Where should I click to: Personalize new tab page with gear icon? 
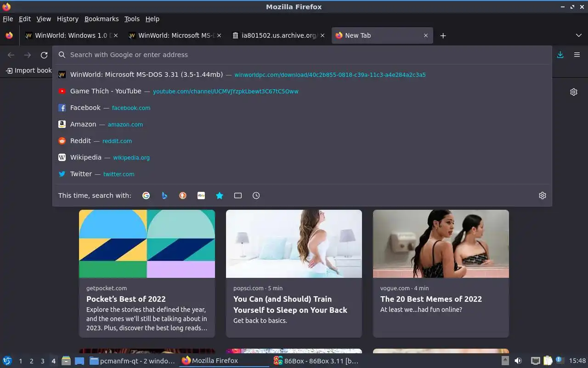click(574, 92)
